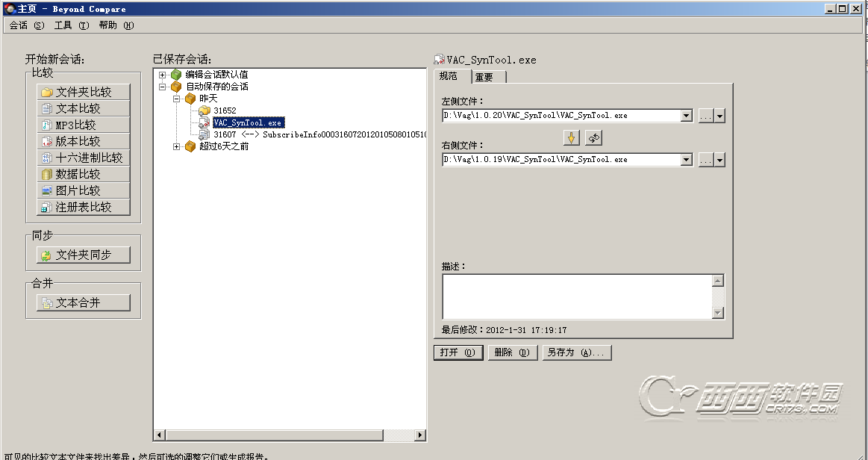Browse for the right file with the ... button
The image size is (868, 460).
(x=706, y=159)
